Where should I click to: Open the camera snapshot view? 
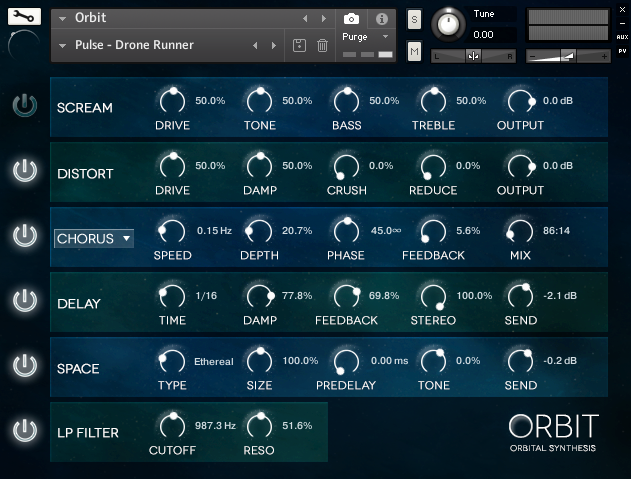[351, 19]
